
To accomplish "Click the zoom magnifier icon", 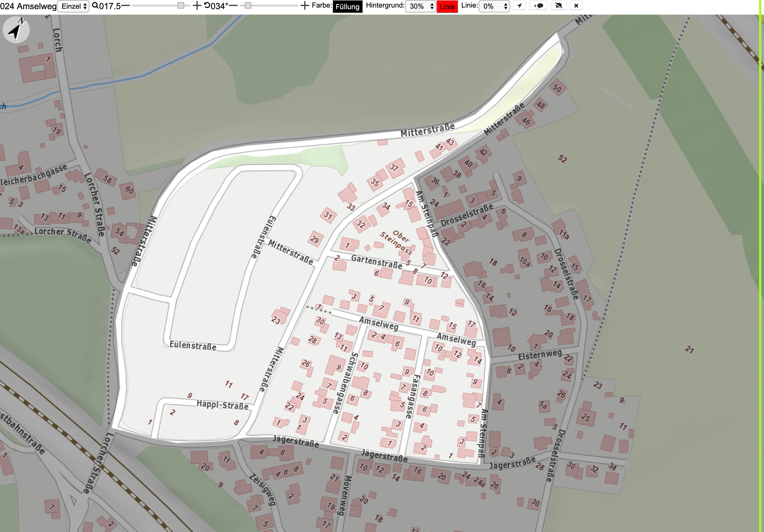I will 95,6.
